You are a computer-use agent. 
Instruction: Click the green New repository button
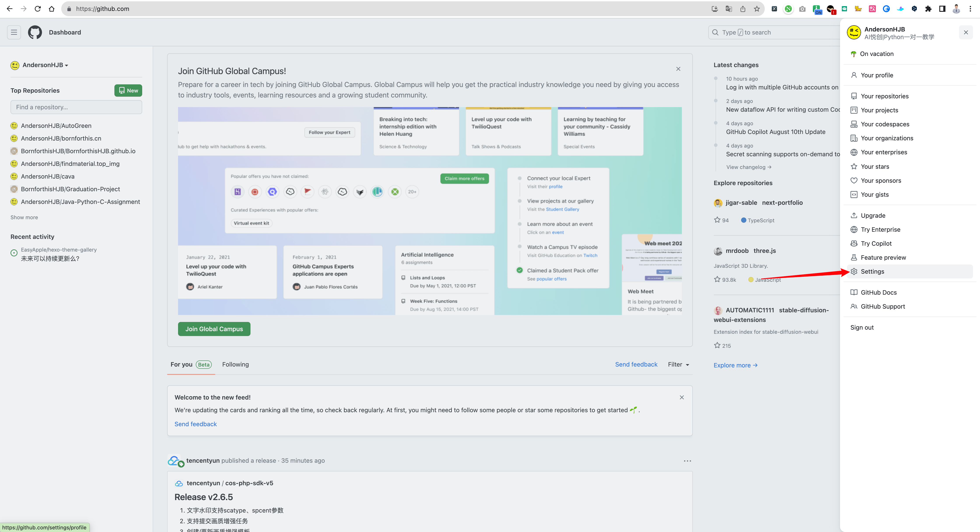point(128,90)
